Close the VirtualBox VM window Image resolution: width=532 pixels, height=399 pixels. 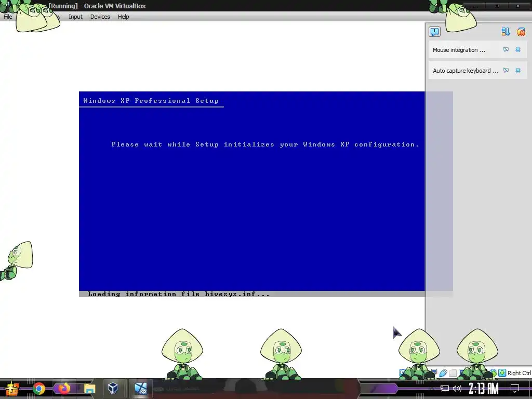[x=518, y=6]
